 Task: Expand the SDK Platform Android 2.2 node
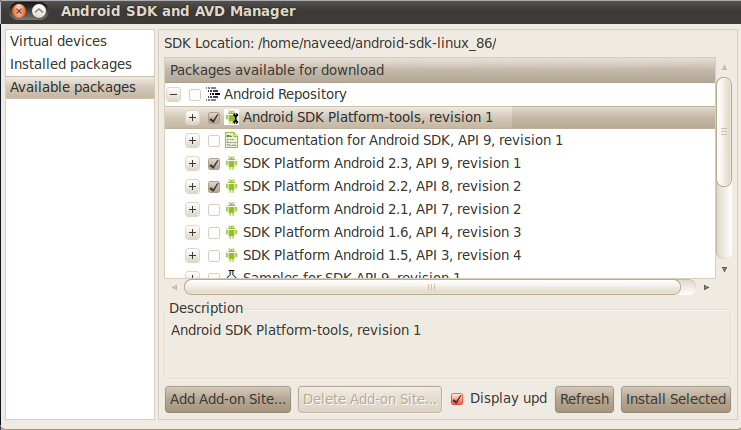[x=192, y=186]
